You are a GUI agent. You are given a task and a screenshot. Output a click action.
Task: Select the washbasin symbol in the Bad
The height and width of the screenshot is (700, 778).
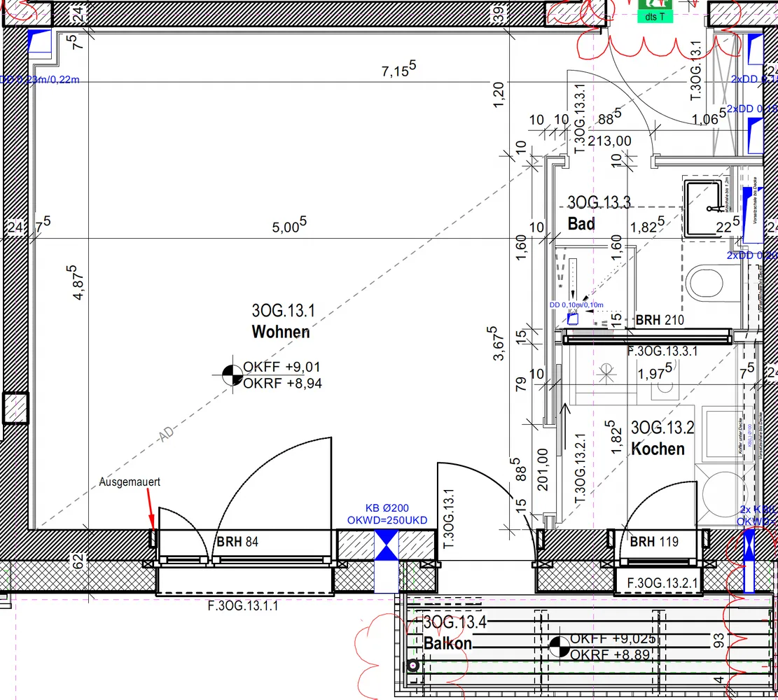[704, 209]
